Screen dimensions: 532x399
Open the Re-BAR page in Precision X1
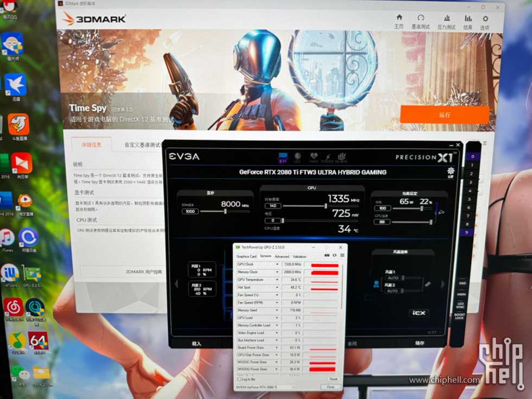pos(341,158)
